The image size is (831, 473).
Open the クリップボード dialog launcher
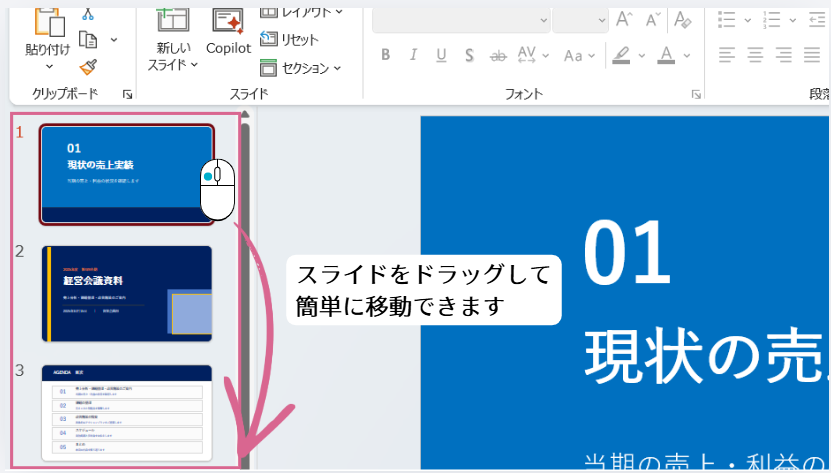pos(127,94)
